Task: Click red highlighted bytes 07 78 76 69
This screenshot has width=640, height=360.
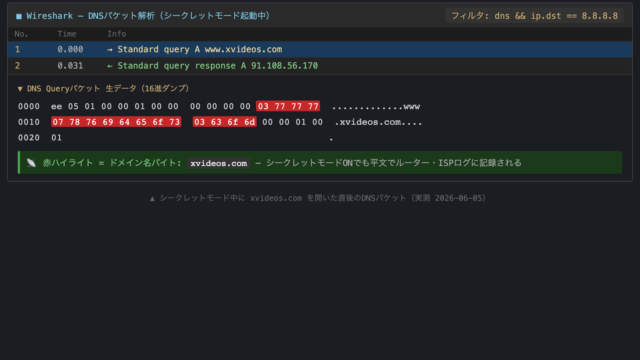Action: point(116,122)
